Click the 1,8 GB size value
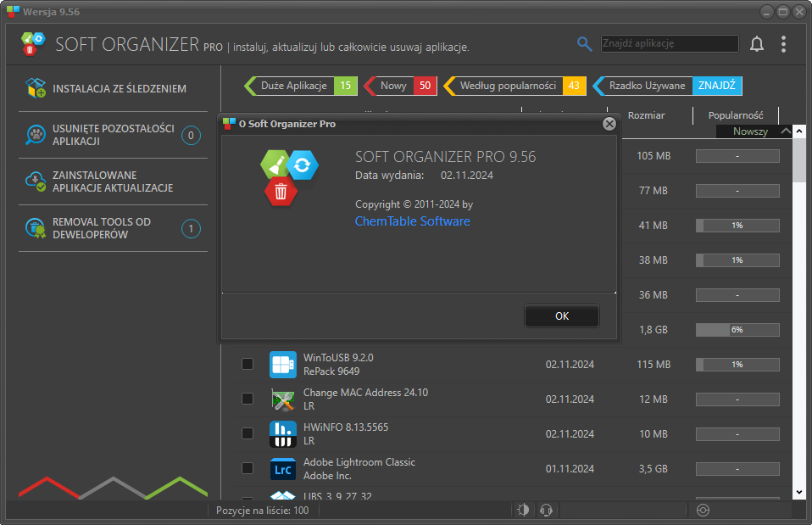 point(653,330)
